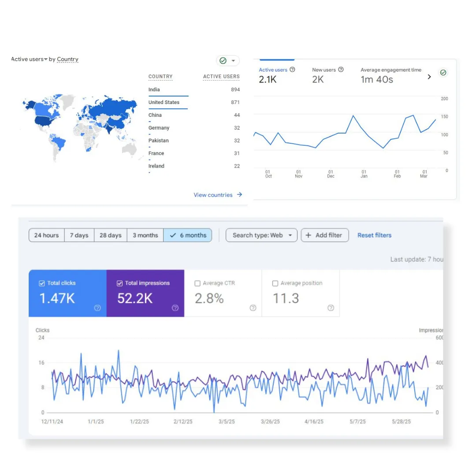This screenshot has width=476, height=476.
Task: Select the 3 months date range tab
Action: tap(145, 235)
